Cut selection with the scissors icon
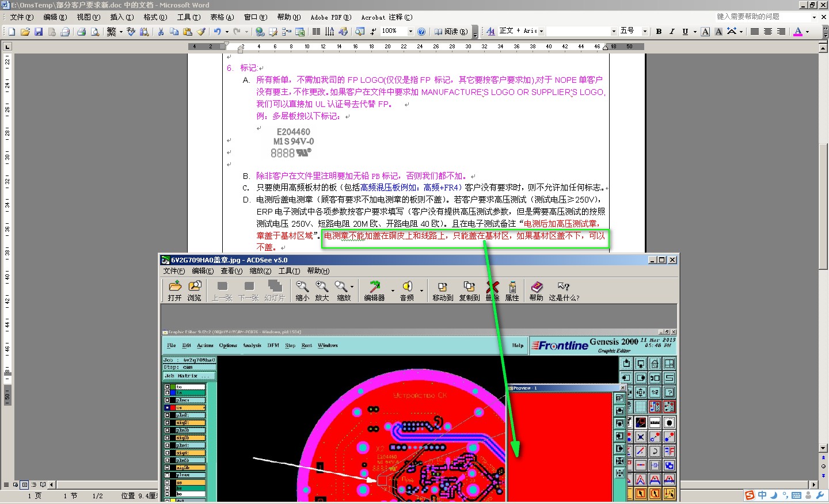Viewport: 829px width, 504px height. (x=161, y=32)
